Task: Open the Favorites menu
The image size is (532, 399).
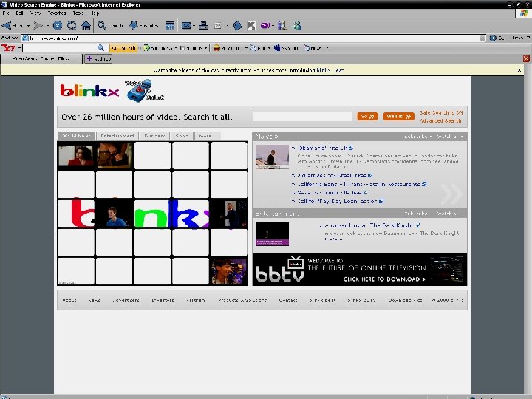Action: [57, 13]
